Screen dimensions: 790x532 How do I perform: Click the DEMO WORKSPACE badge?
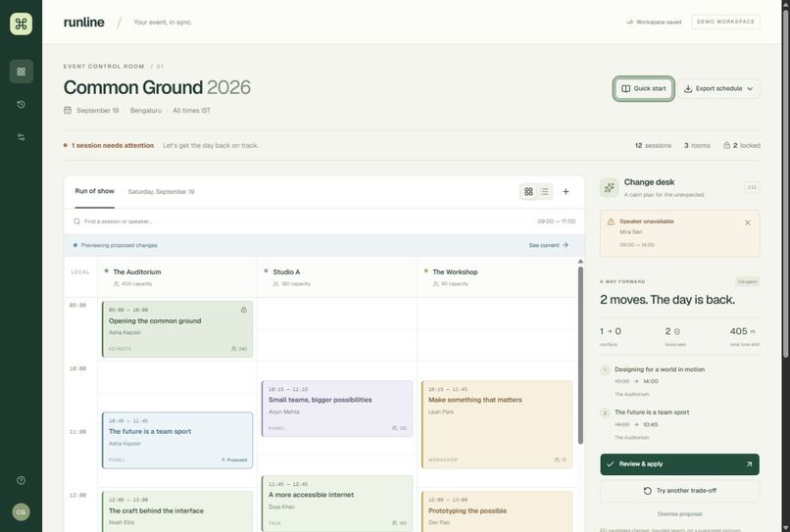click(x=725, y=22)
